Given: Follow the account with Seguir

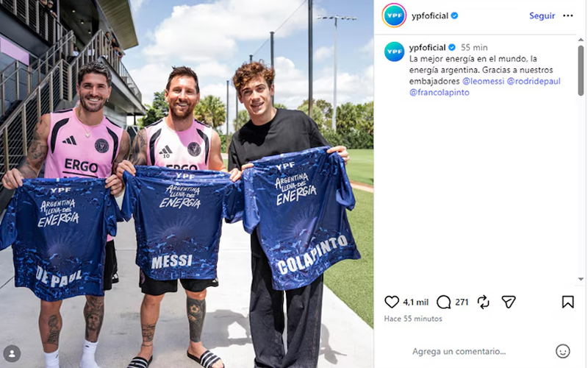Looking at the screenshot, I should (542, 15).
